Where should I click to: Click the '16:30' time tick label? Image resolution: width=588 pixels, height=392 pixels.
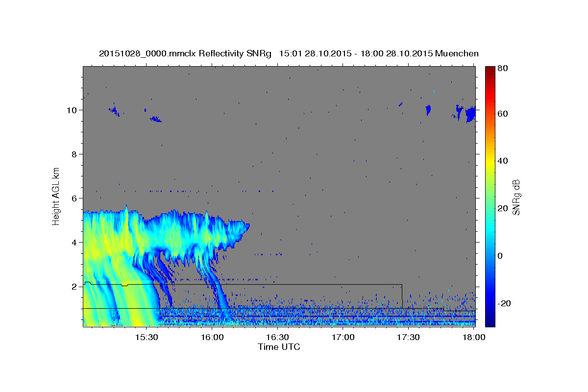277,337
